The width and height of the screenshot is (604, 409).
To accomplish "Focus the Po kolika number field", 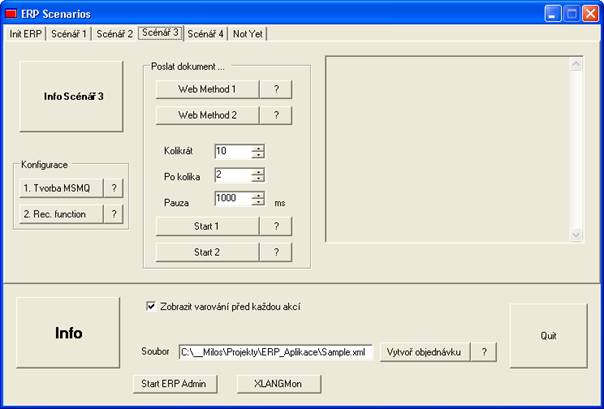I will click(233, 175).
